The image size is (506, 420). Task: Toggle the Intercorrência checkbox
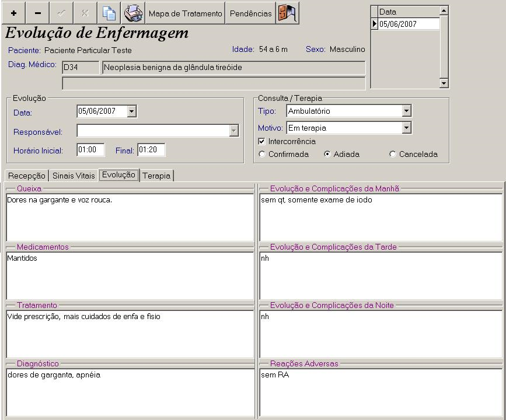(261, 142)
